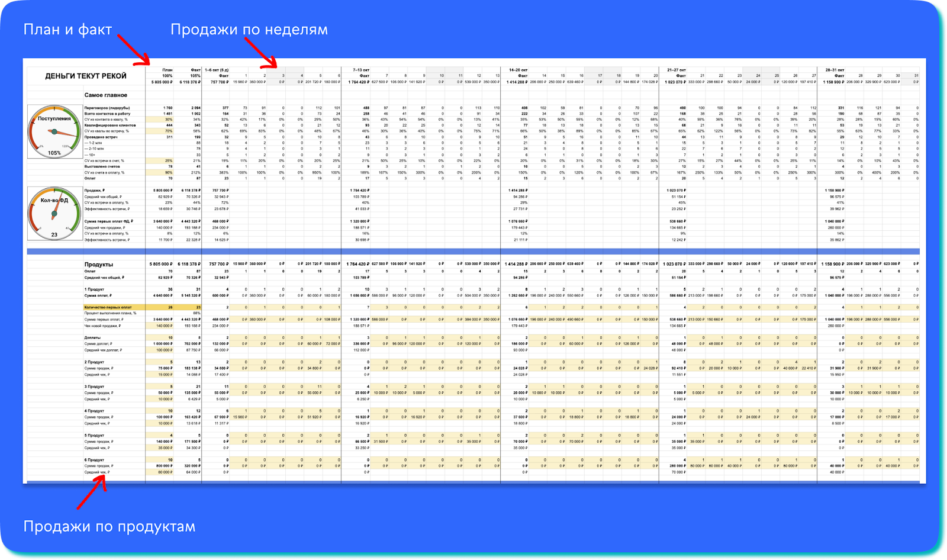
Task: Select the Доплаты row label
Action: pos(92,337)
